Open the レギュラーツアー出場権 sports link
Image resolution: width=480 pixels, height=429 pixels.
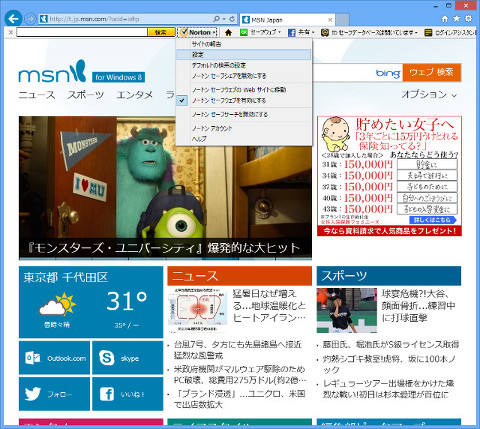[388, 389]
